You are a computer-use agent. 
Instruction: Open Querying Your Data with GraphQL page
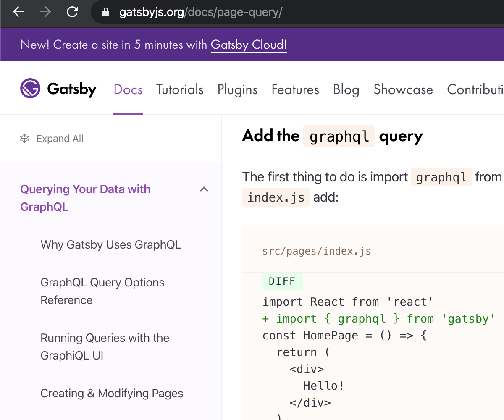pos(85,198)
